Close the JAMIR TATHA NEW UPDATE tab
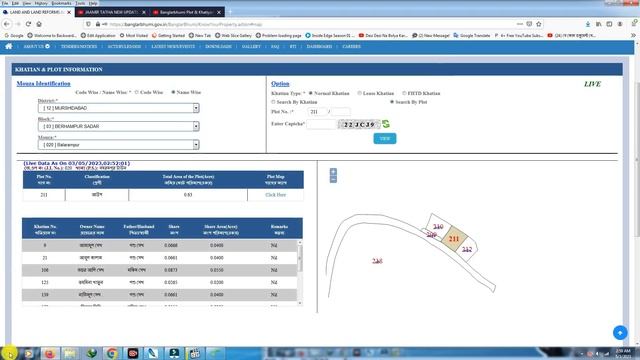Viewport: 640px width, 360px height. click(x=144, y=12)
